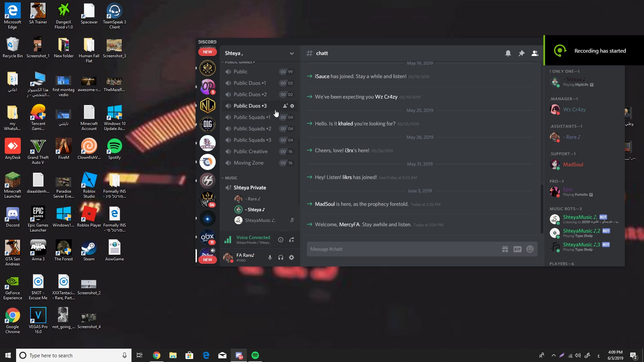This screenshot has height=362, width=644.
Task: Create invite for Public Duos •3
Action: [285, 106]
